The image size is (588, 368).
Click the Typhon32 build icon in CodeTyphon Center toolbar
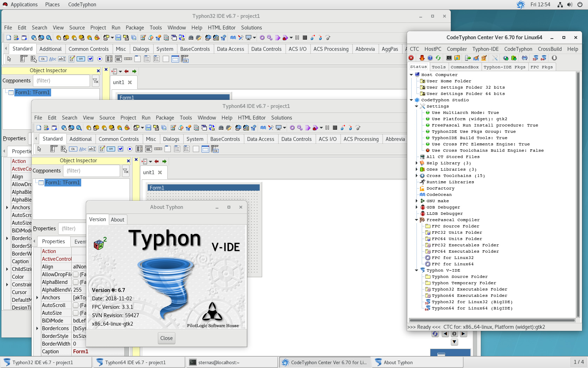click(x=535, y=58)
